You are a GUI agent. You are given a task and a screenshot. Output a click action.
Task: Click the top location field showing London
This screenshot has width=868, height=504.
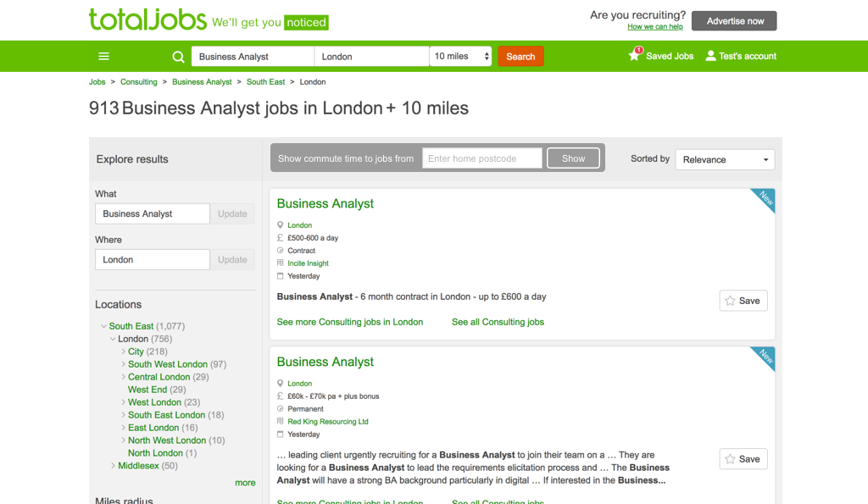pyautogui.click(x=371, y=57)
